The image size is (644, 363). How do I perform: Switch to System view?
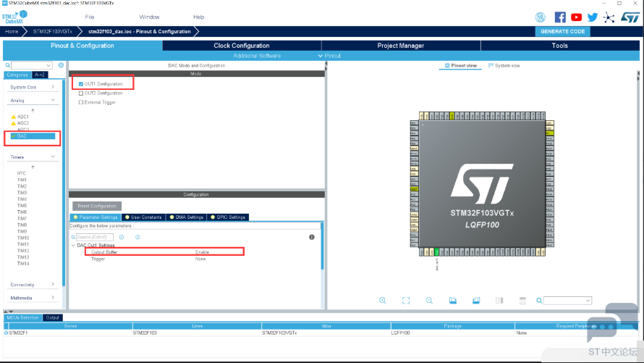(x=504, y=66)
